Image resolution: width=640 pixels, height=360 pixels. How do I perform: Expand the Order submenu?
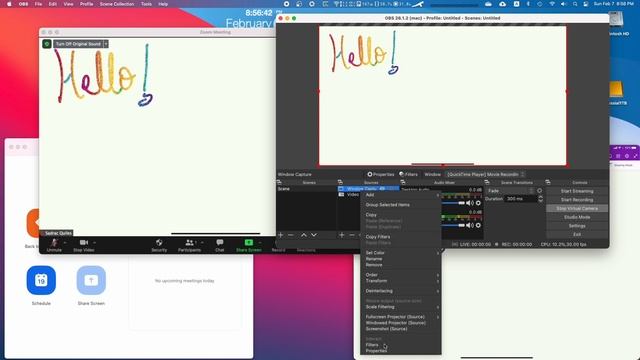coord(400,275)
